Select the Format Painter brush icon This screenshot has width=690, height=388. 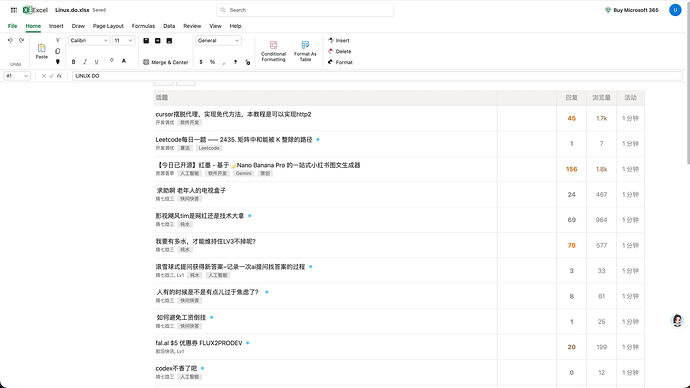(x=58, y=62)
